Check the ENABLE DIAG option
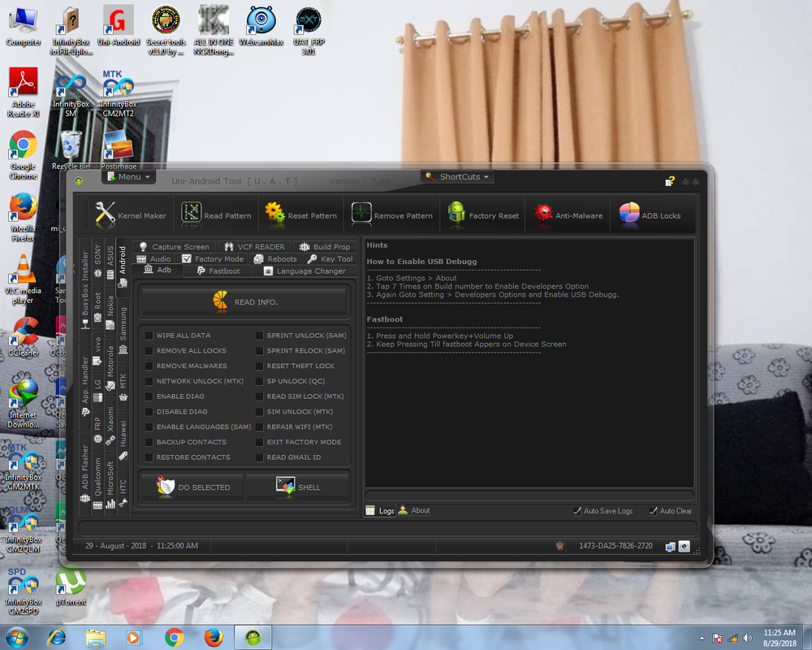This screenshot has height=650, width=812. 149,396
